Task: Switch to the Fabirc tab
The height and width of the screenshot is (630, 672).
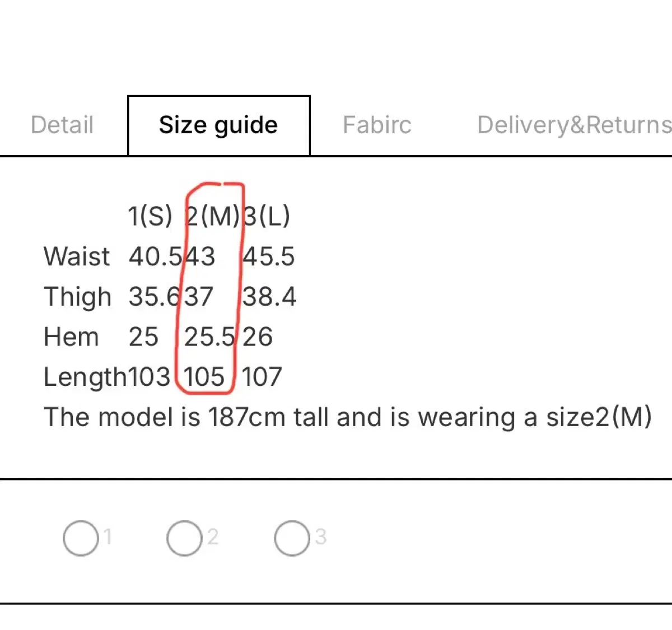Action: click(x=377, y=125)
